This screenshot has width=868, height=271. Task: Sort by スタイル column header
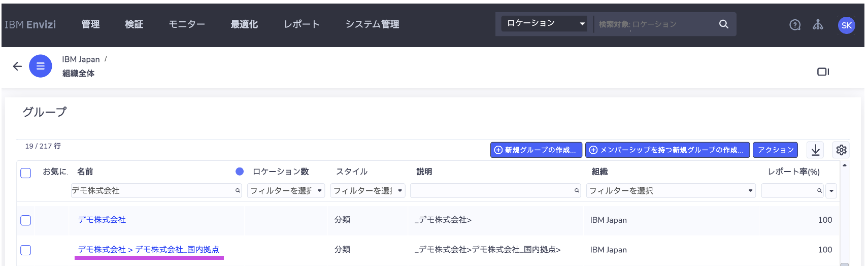click(x=352, y=172)
